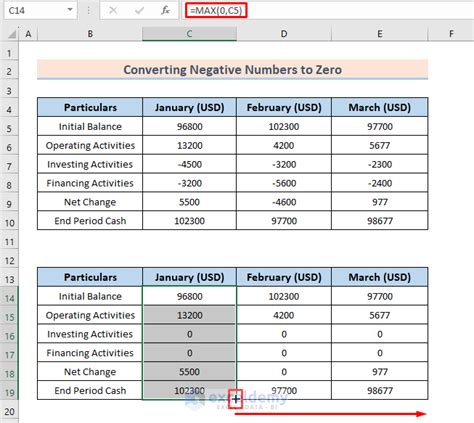
Task: Click 'Financing Activities' label in row 8
Action: coord(90,183)
